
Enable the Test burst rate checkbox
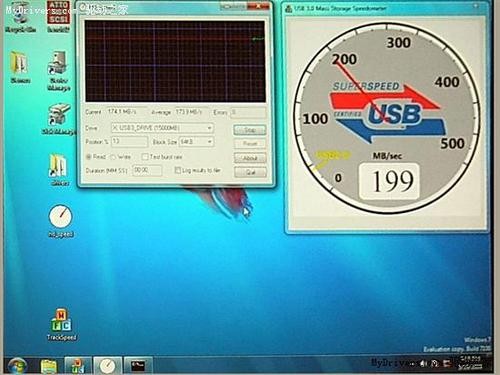click(145, 157)
